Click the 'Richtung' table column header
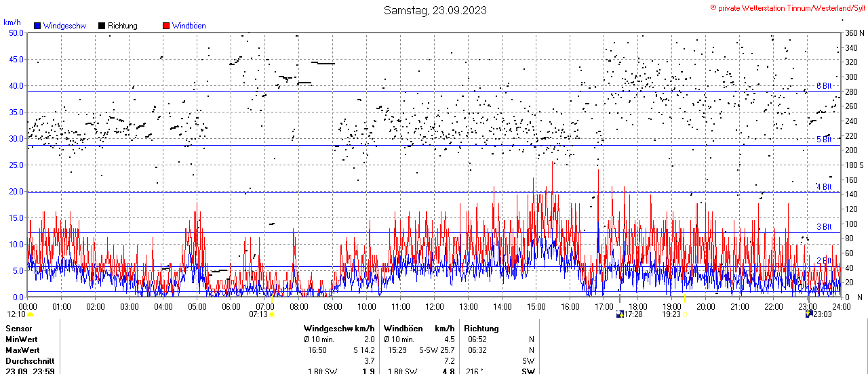Image resolution: width=868 pixels, height=374 pixels. 481,328
